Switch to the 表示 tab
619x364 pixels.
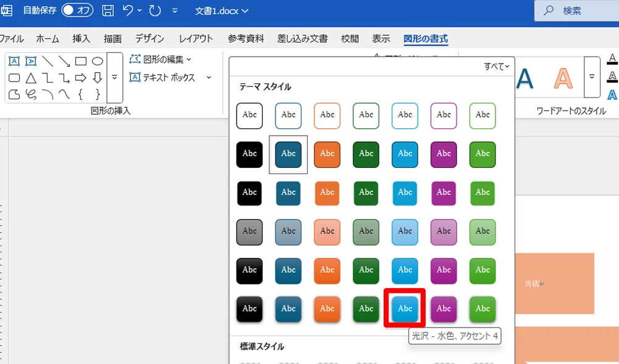381,38
